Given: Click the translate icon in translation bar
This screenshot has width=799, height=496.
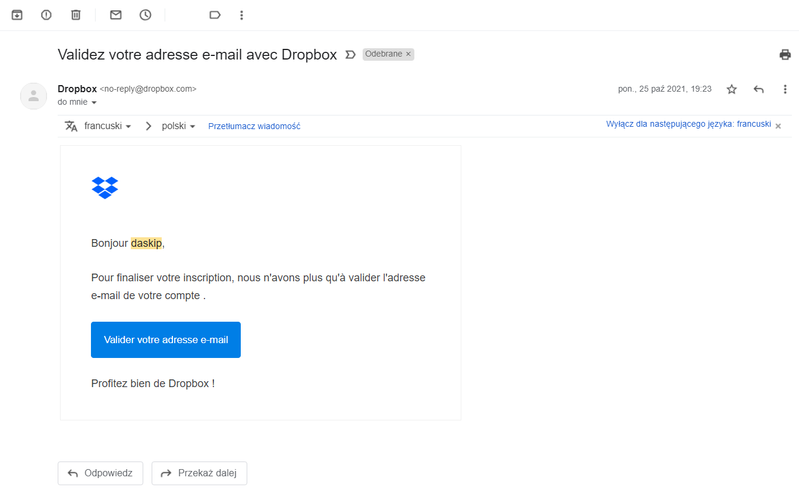Looking at the screenshot, I should point(71,126).
